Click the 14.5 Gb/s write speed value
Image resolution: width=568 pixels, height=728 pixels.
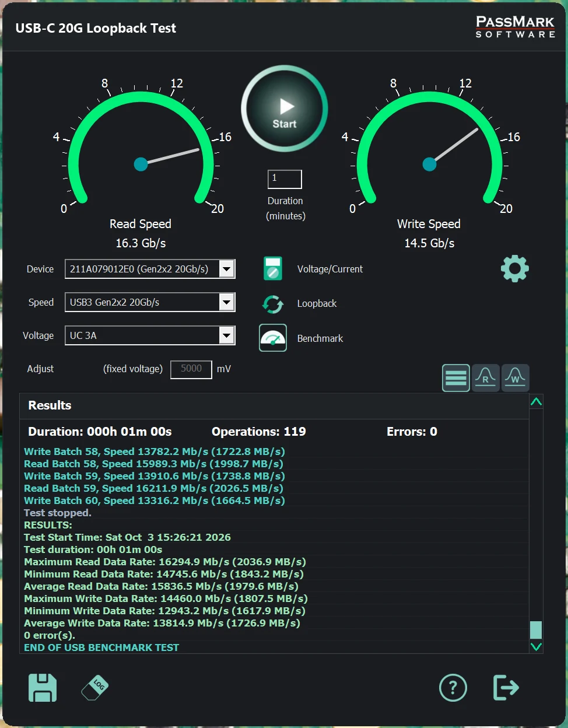click(x=429, y=243)
